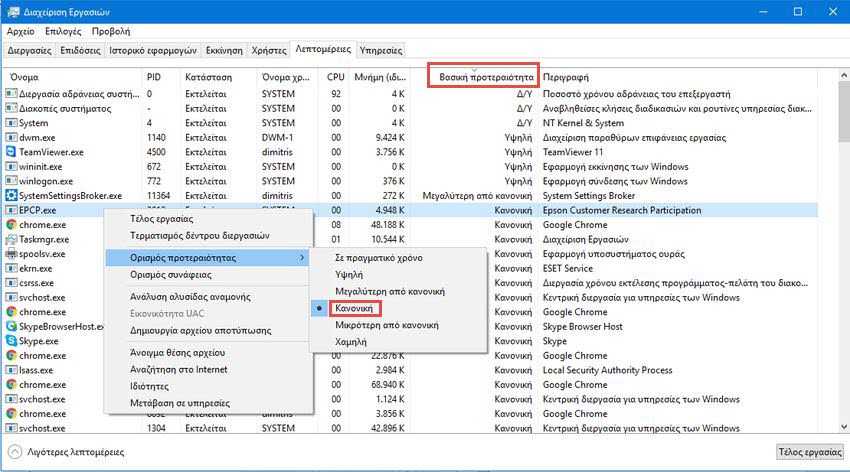Sort by Βασική προτεραιότητα column header
Viewport: 850px width, 472px height.
[x=484, y=76]
